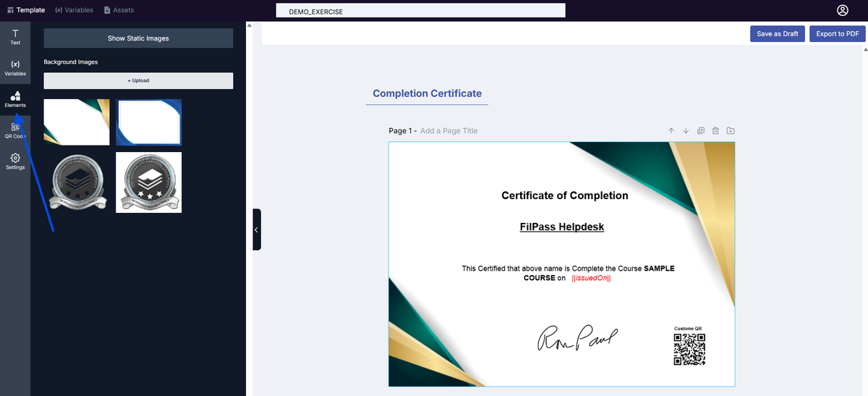Select the Certificate of Completion title text
This screenshot has width=868, height=396.
pyautogui.click(x=565, y=195)
